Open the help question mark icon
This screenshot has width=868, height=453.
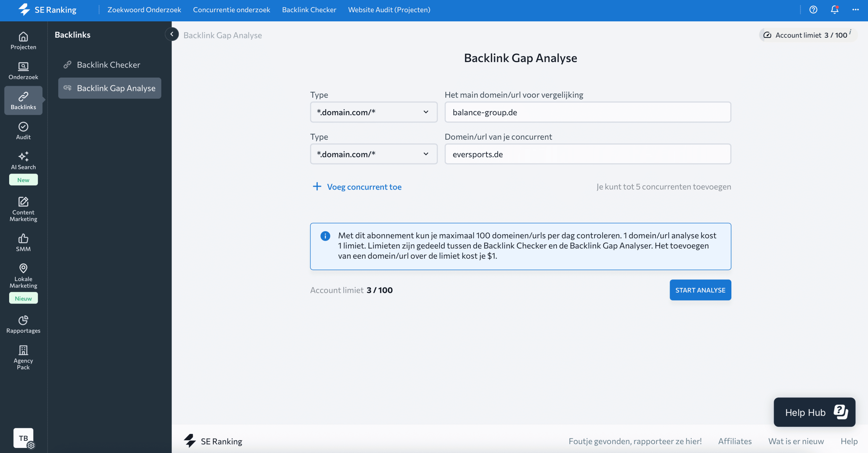(813, 9)
